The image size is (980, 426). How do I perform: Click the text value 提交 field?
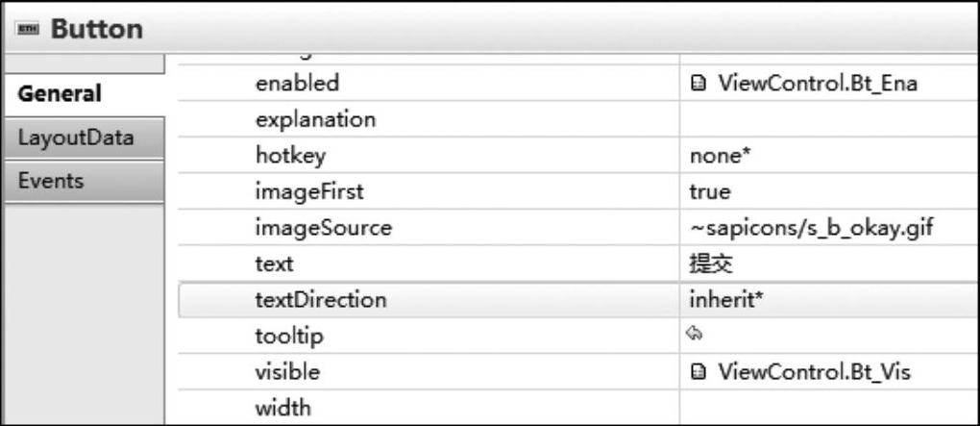coord(829,264)
